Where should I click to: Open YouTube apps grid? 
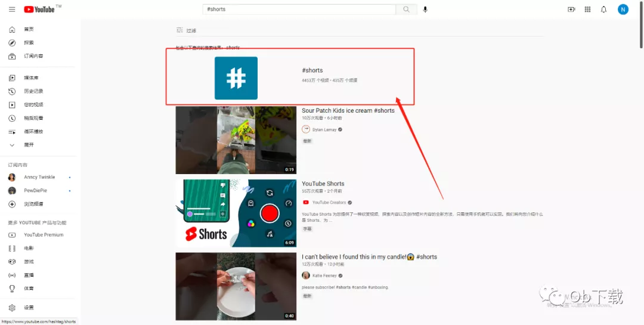587,9
